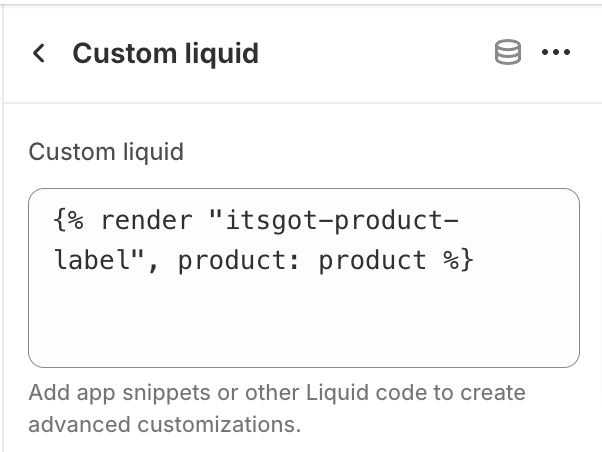This screenshot has width=602, height=452.
Task: Click the "Custom liquid" field label
Action: [106, 152]
